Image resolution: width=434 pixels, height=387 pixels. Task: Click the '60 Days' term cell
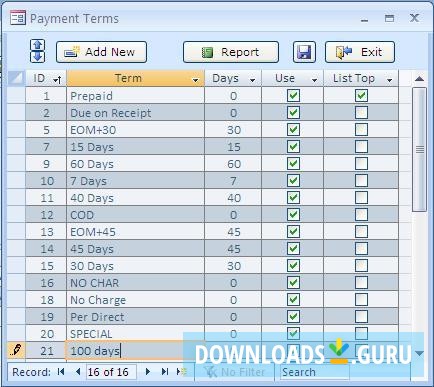[135, 164]
